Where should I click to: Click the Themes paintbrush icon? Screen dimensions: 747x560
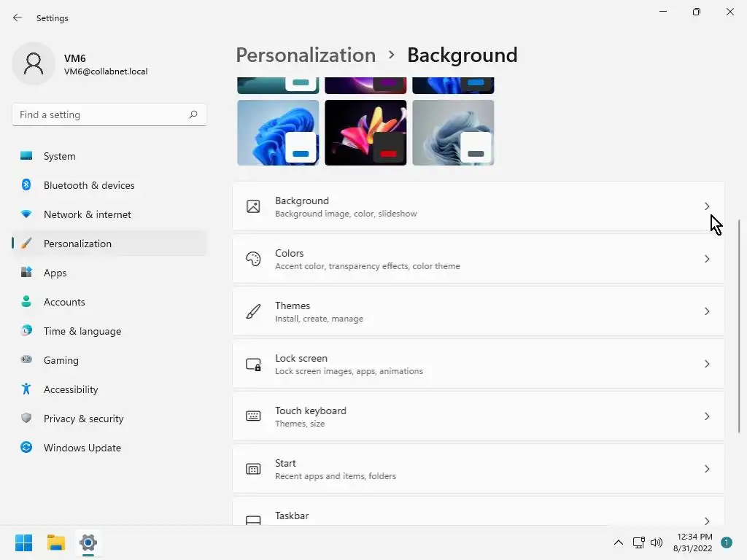pos(253,311)
